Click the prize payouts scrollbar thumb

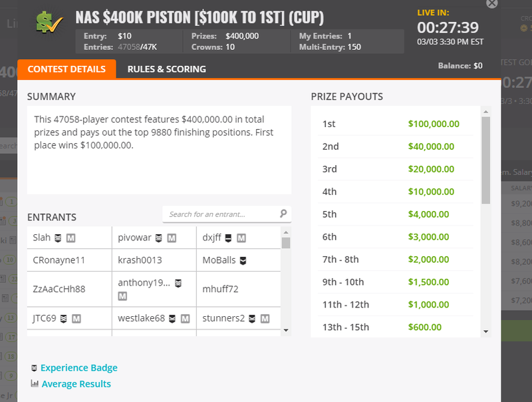click(x=486, y=160)
